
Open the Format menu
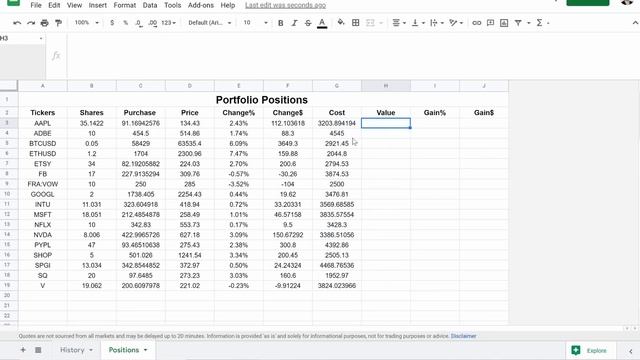click(x=124, y=5)
